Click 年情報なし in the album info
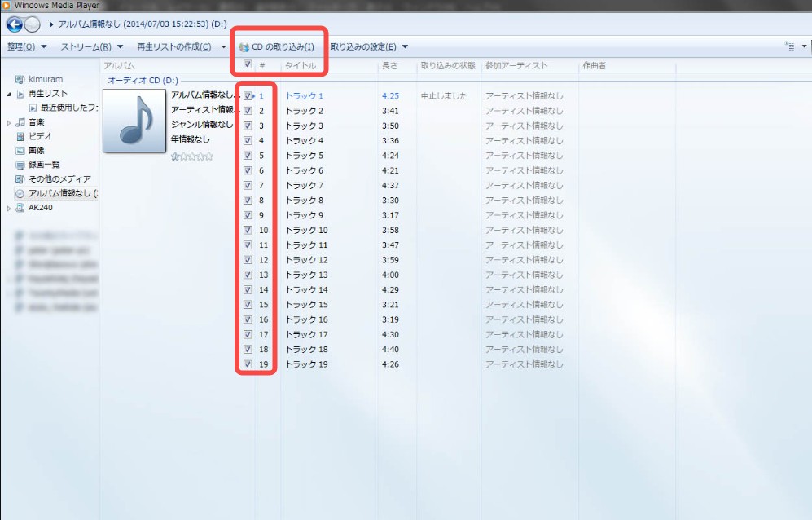This screenshot has height=520, width=812. click(x=191, y=139)
